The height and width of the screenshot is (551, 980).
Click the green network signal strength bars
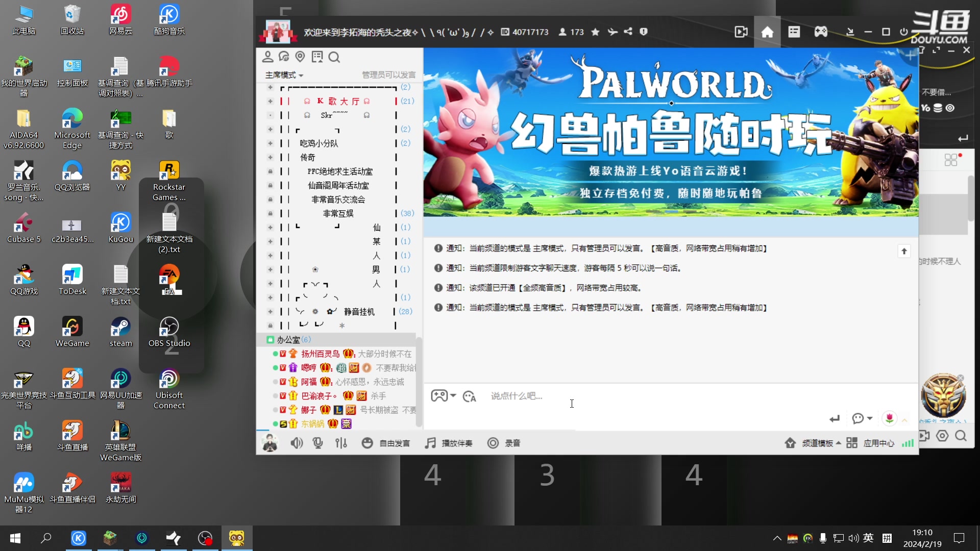pos(908,443)
